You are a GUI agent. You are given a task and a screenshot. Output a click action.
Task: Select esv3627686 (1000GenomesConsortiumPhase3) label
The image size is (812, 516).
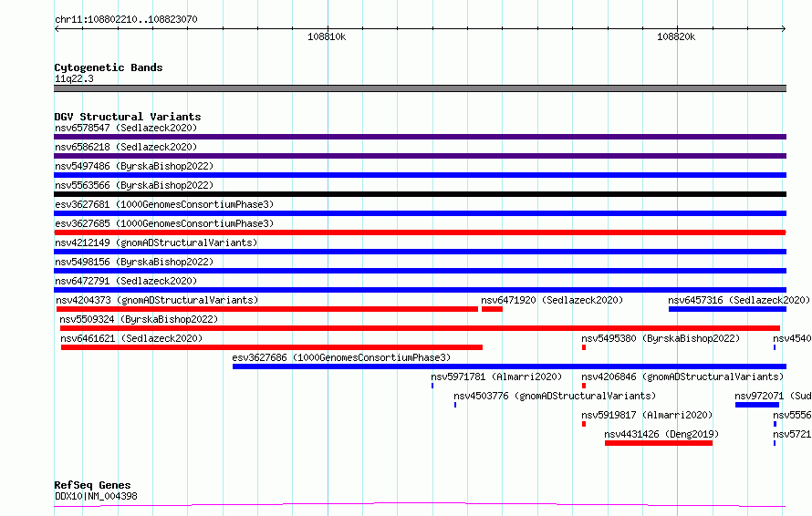coord(341,357)
